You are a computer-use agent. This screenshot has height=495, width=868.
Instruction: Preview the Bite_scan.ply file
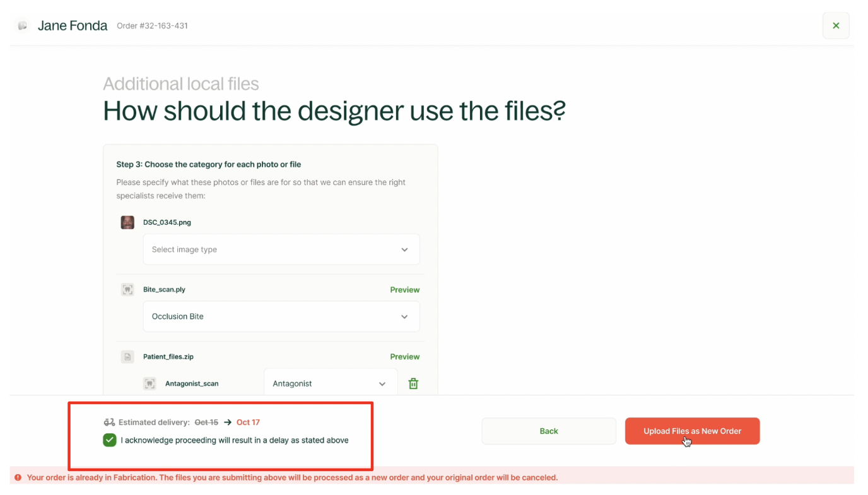(404, 290)
